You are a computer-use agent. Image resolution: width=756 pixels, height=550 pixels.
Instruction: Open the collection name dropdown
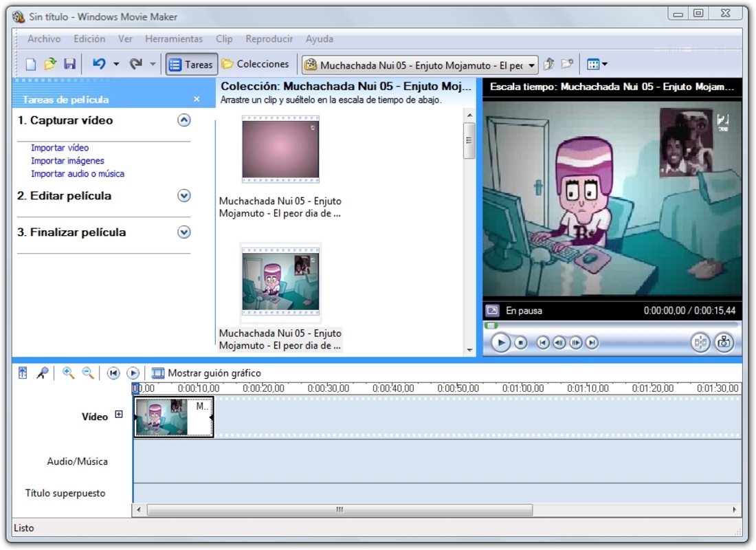tap(532, 65)
